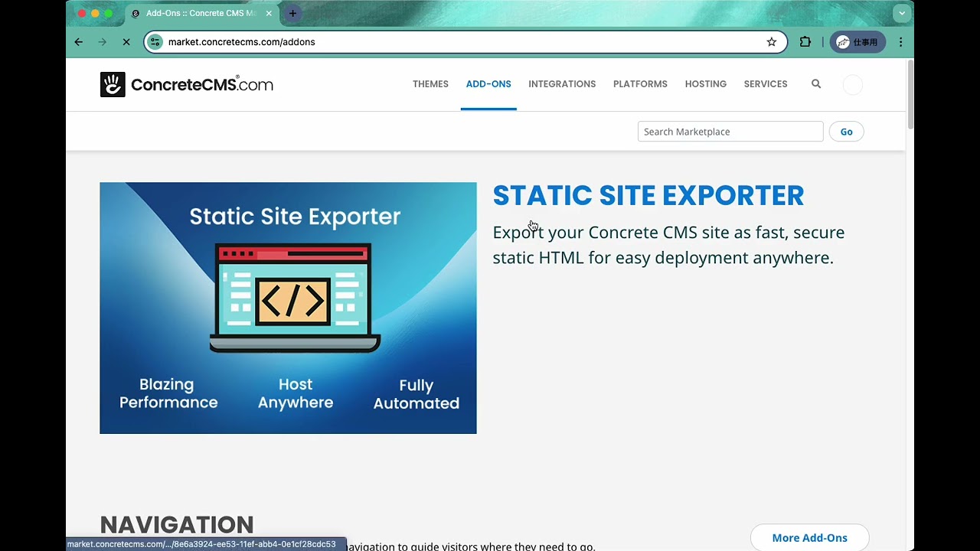
Task: Open Static Site Exporter banner image
Action: click(288, 308)
